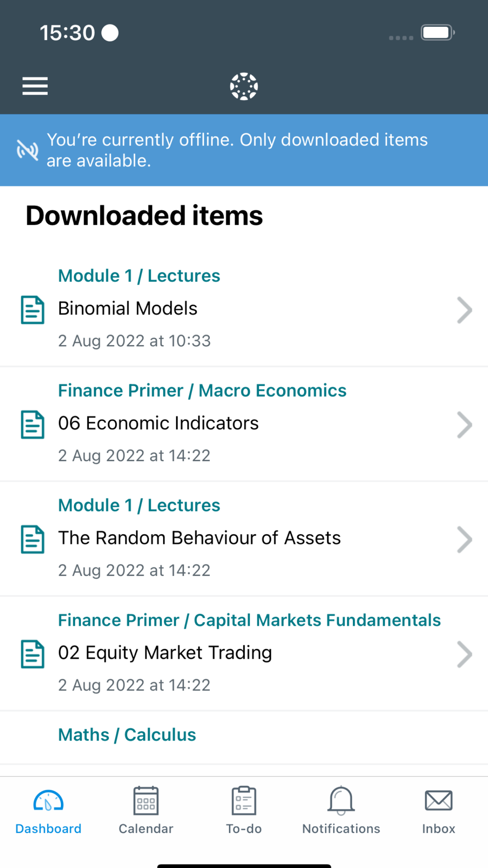
Task: Open Finance Primer / Capital Markets Fundamentals link
Action: click(249, 620)
